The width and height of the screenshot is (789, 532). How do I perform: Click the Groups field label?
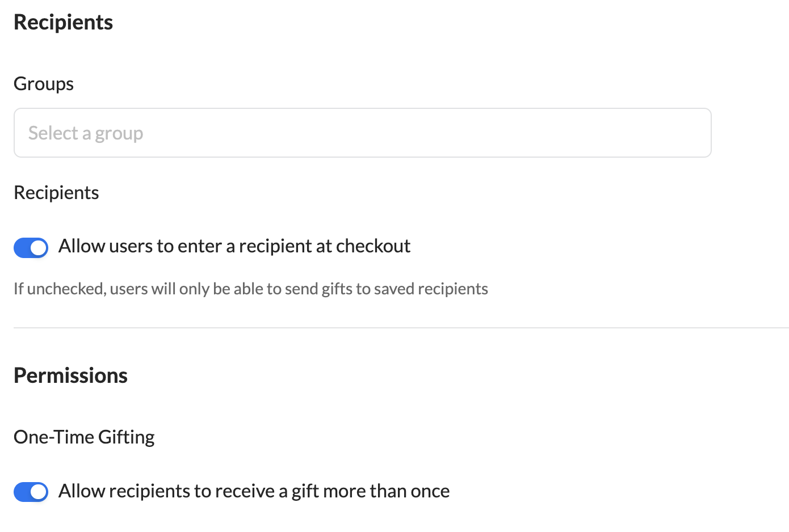[x=44, y=84]
